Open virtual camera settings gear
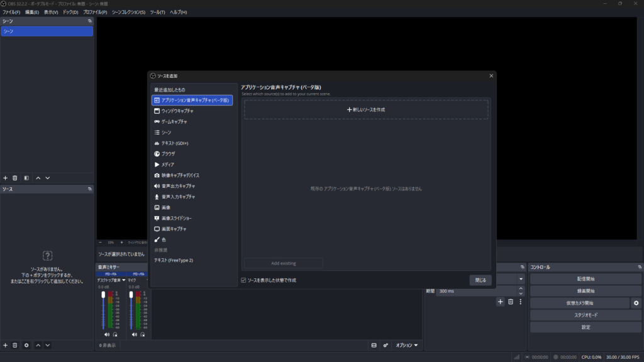644x362 pixels. click(x=636, y=304)
